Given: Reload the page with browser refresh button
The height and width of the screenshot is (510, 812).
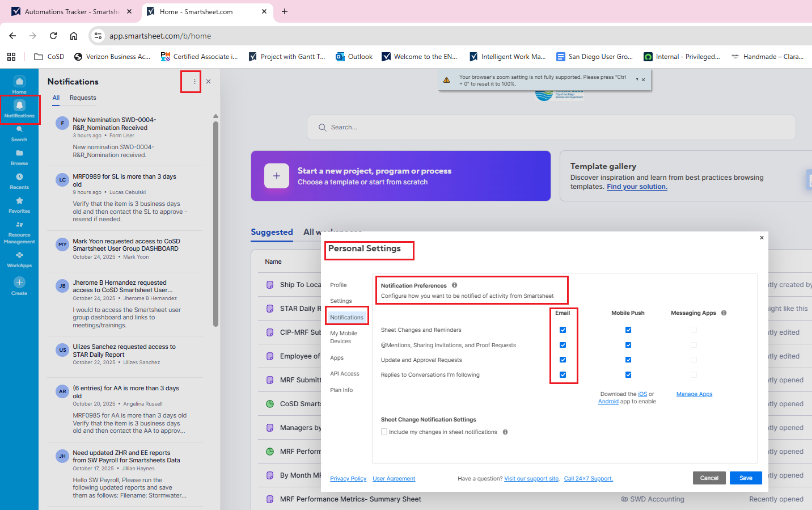Looking at the screenshot, I should (x=53, y=36).
